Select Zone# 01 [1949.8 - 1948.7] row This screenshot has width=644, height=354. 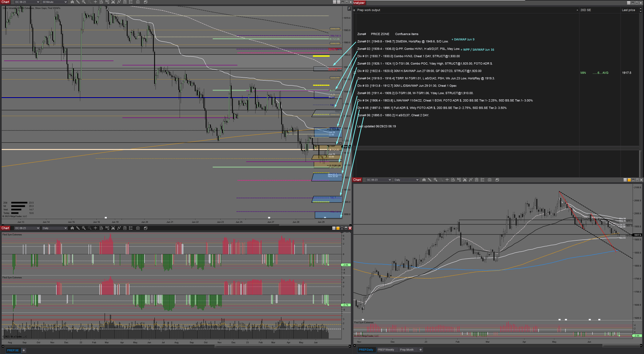click(x=402, y=41)
